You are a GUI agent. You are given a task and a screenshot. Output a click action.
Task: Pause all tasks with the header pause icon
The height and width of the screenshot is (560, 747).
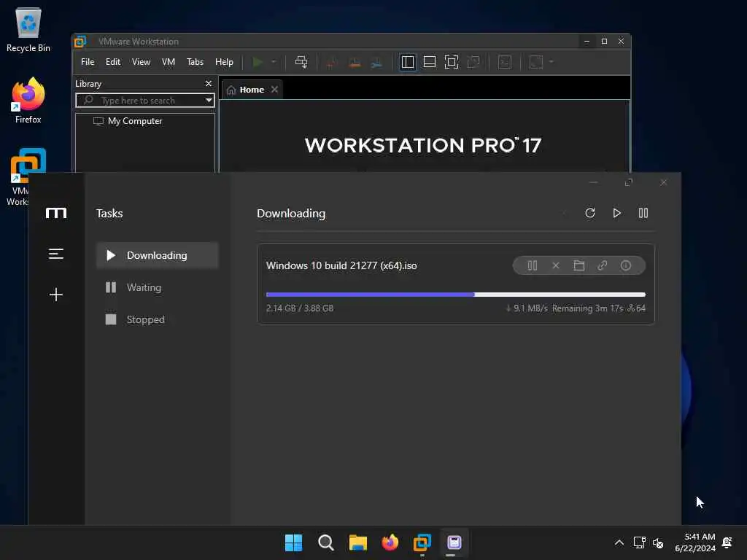643,213
